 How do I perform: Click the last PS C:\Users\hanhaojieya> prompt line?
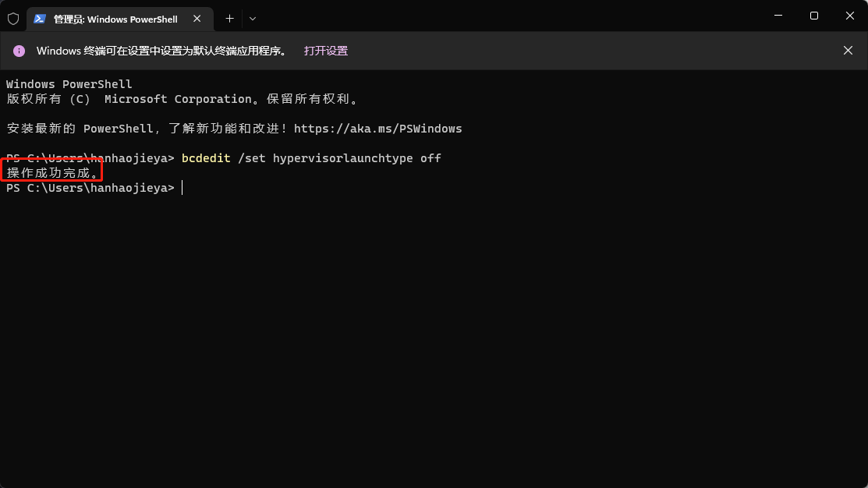coord(90,188)
